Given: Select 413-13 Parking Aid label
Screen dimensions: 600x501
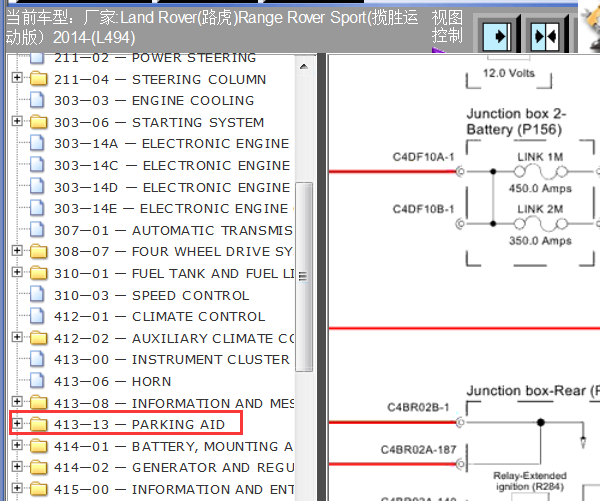Looking at the screenshot, I should [x=139, y=424].
